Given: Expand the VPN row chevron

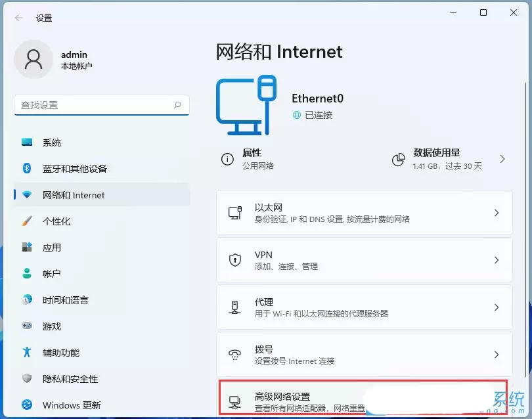Looking at the screenshot, I should pyautogui.click(x=497, y=260).
